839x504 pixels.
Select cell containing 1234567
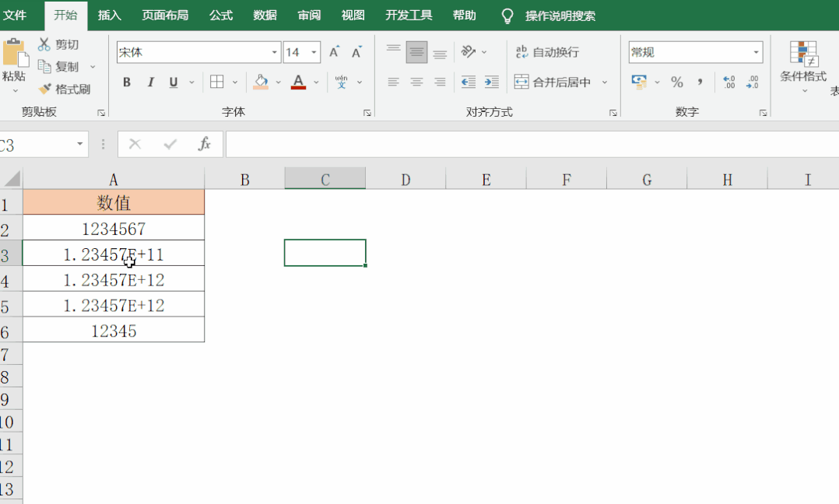(114, 229)
